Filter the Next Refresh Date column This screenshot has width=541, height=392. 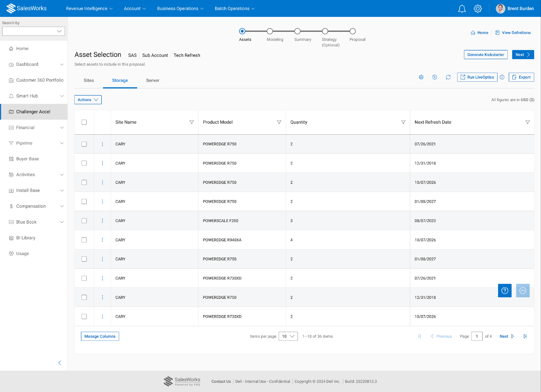coord(527,122)
